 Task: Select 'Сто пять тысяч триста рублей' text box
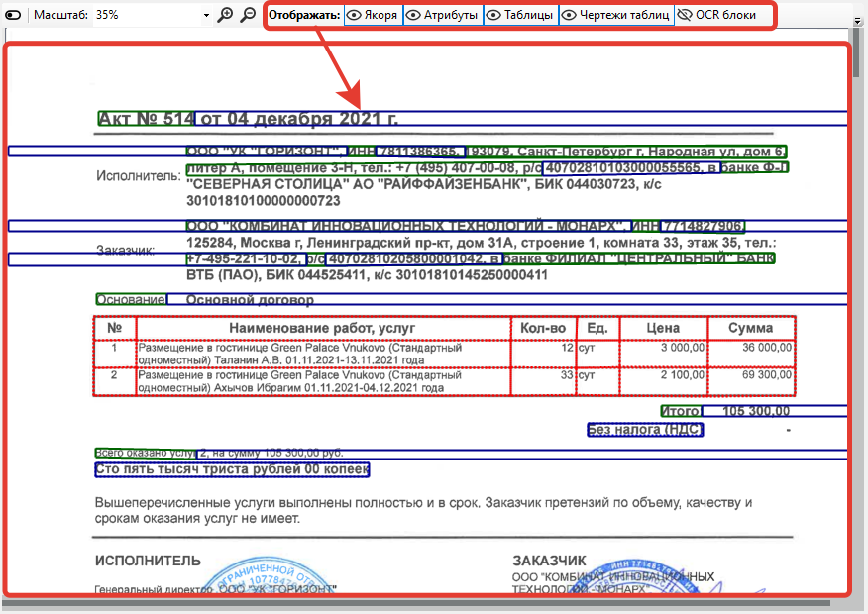(232, 469)
